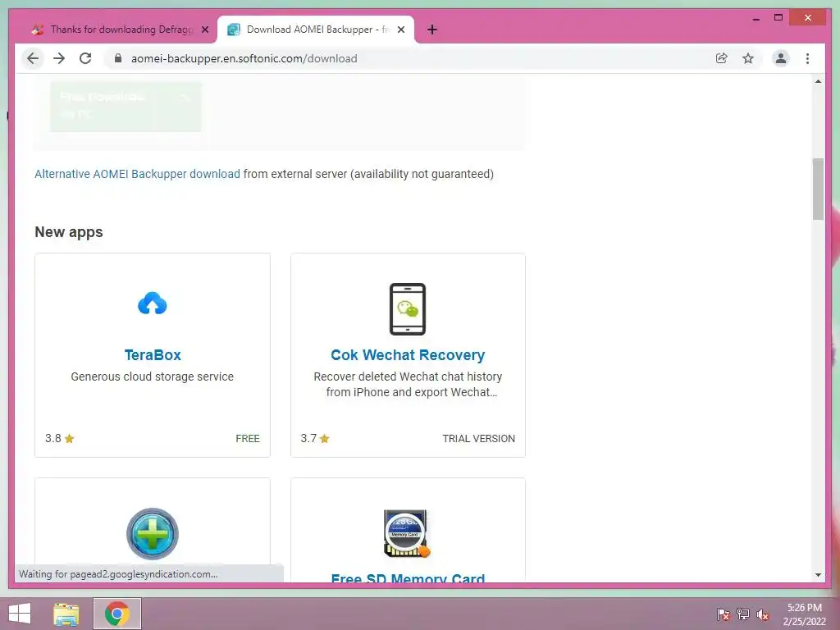Open Free SD Memory Card link
Screen dimensions: 840x630
(408, 577)
